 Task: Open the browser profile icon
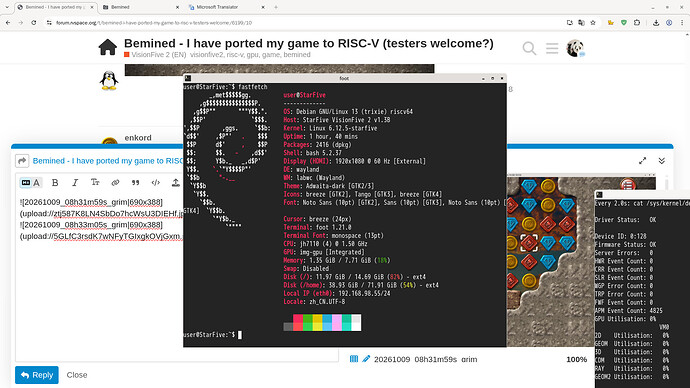(x=669, y=22)
